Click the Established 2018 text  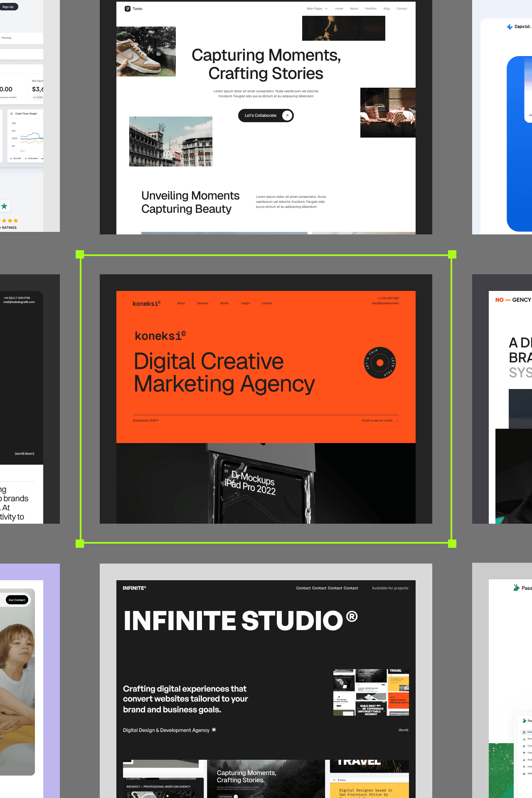[x=145, y=421]
